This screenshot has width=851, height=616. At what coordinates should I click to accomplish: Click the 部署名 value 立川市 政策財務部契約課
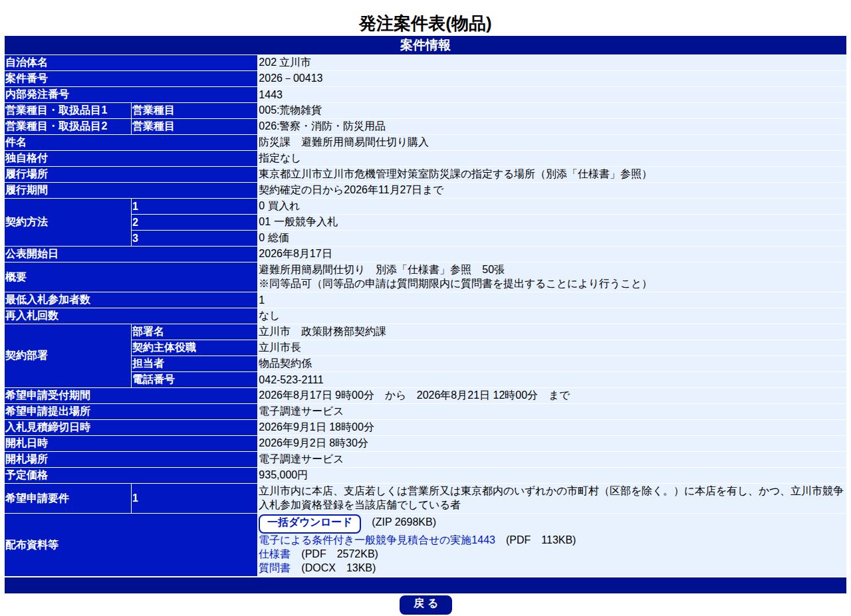point(322,332)
